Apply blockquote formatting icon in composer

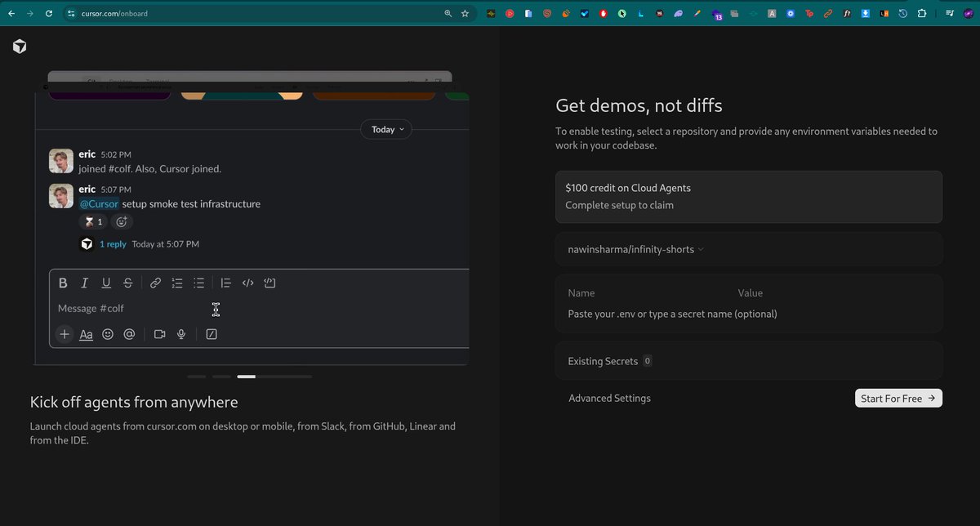[226, 283]
